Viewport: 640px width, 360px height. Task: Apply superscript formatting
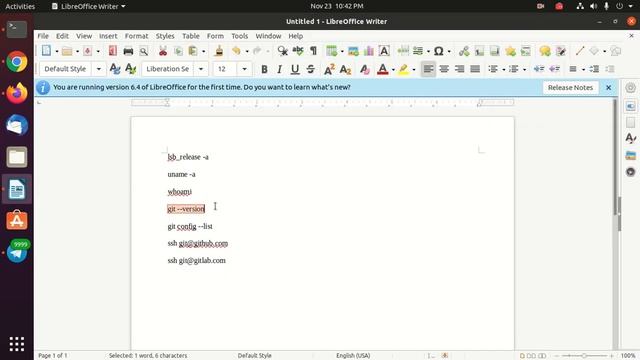[x=329, y=69]
